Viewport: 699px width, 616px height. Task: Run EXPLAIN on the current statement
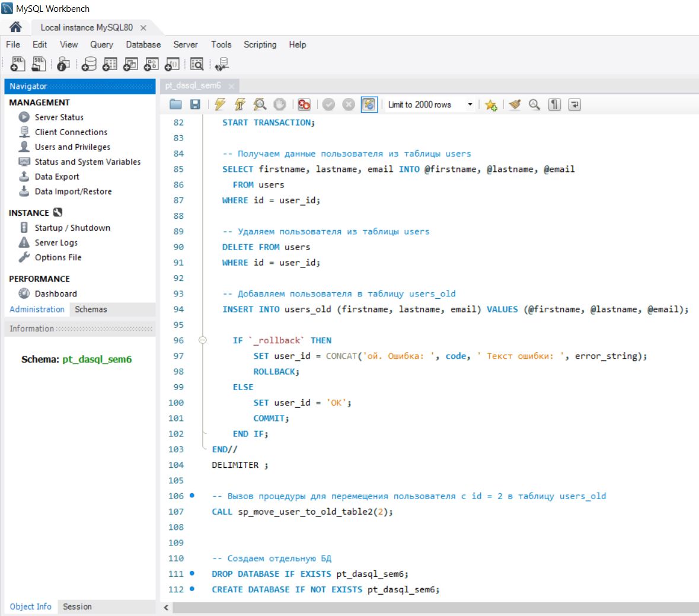pos(260,105)
